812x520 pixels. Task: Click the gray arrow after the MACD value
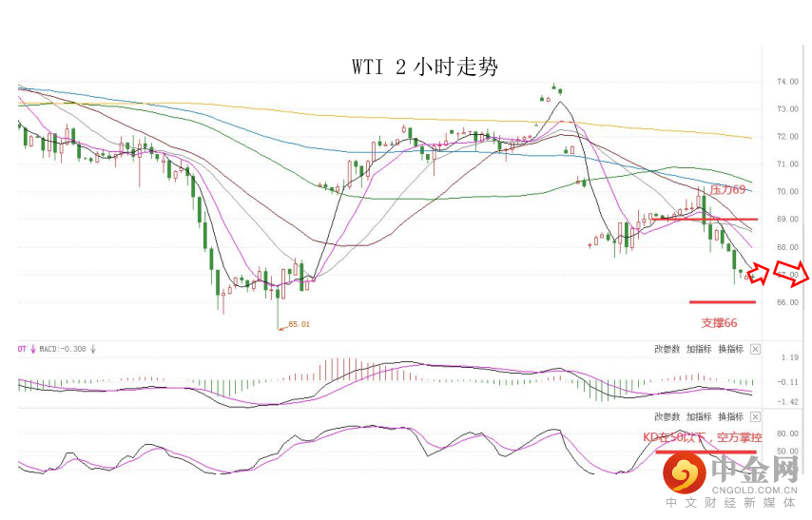[93, 349]
